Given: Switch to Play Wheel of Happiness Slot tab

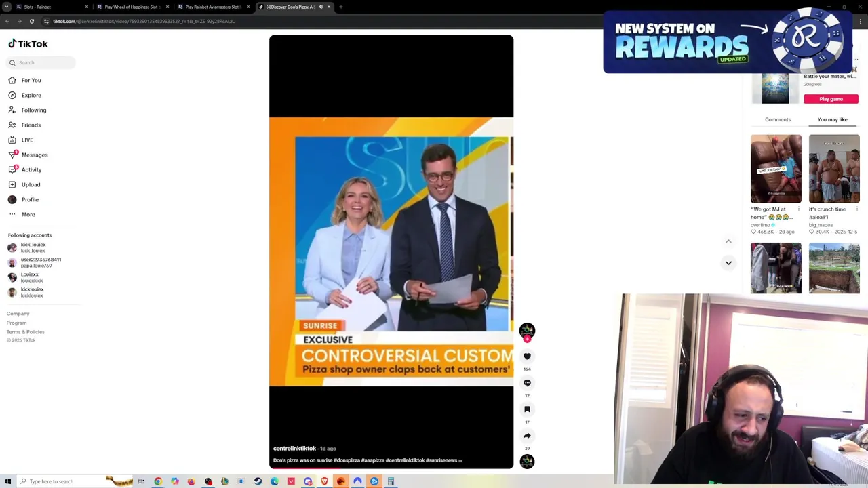Looking at the screenshot, I should coord(132,7).
